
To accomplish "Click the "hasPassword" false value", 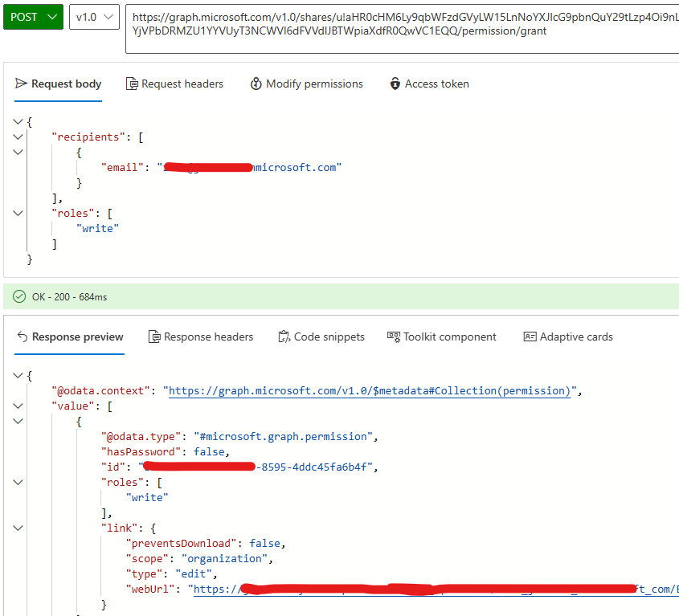I will tap(209, 452).
